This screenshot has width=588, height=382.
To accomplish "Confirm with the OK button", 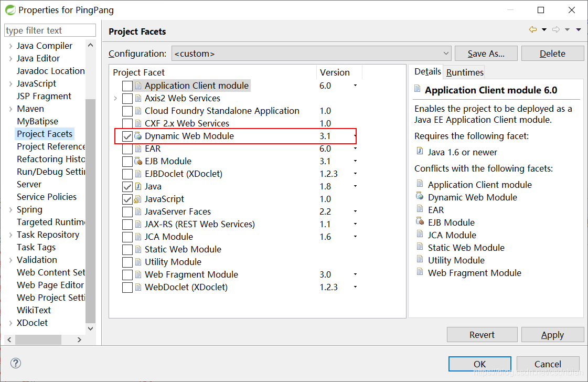I will point(479,364).
